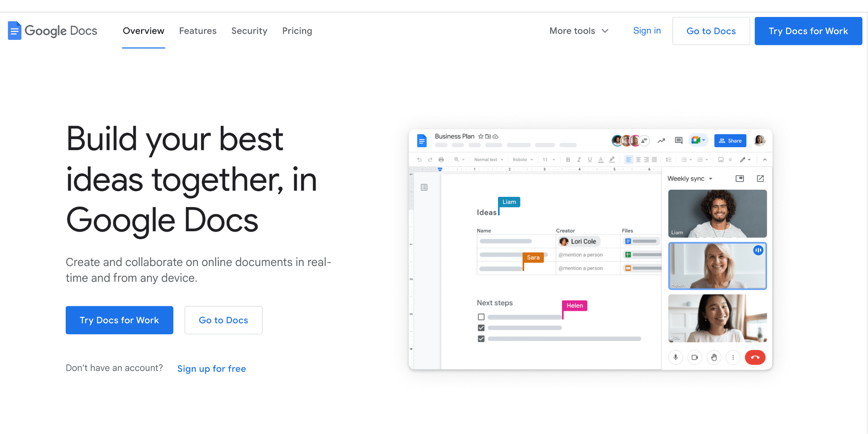Image resolution: width=868 pixels, height=434 pixels.
Task: Open the three-dot more options in call
Action: tap(733, 357)
